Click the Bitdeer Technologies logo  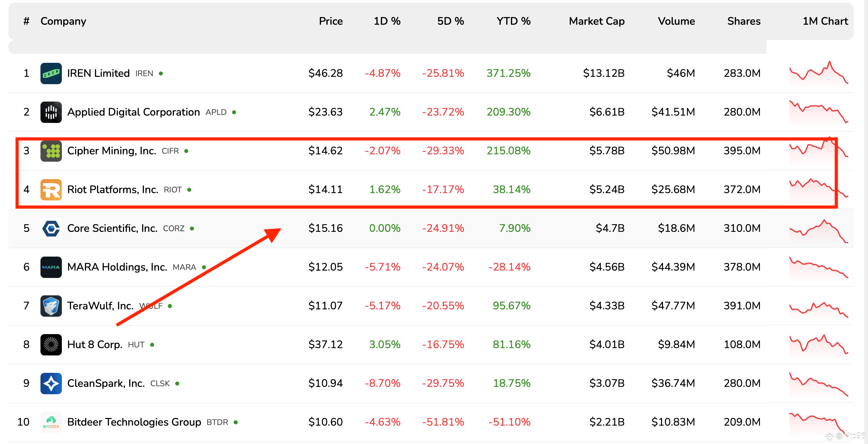tap(51, 422)
